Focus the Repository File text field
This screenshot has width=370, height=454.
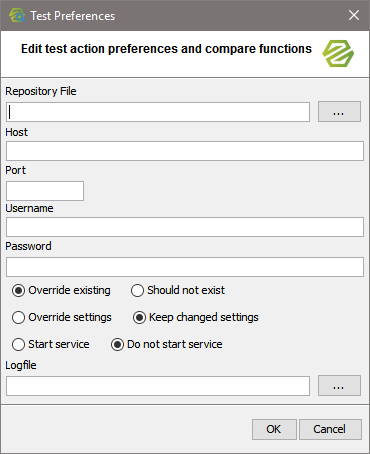click(158, 112)
